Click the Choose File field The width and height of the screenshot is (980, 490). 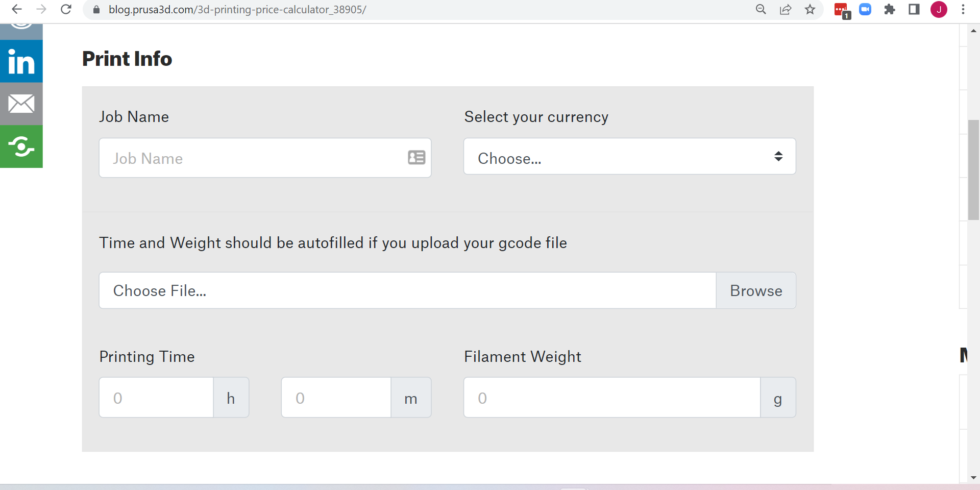pyautogui.click(x=407, y=290)
